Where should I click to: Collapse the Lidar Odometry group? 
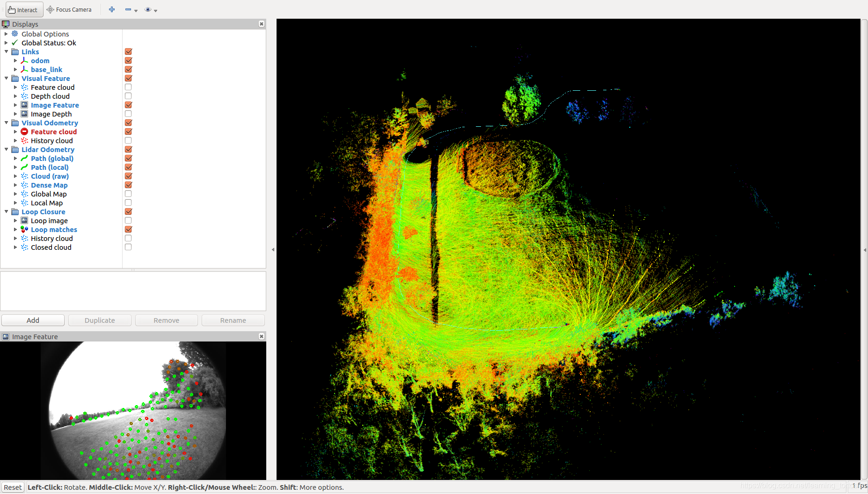point(6,149)
